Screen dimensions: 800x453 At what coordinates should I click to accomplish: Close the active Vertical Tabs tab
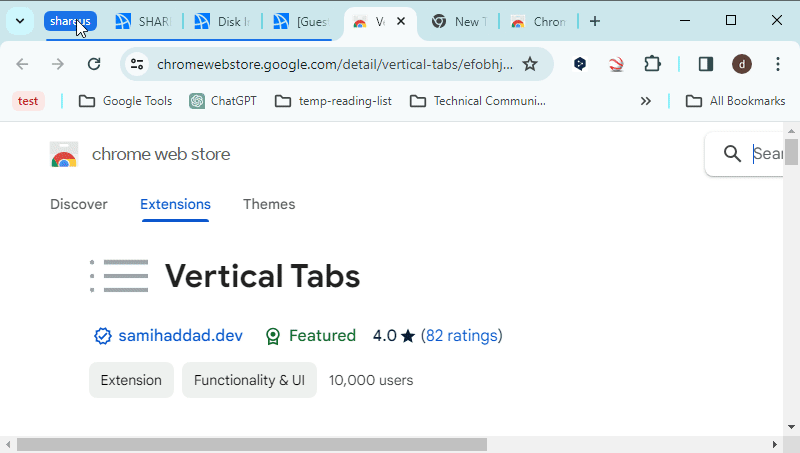click(x=401, y=21)
